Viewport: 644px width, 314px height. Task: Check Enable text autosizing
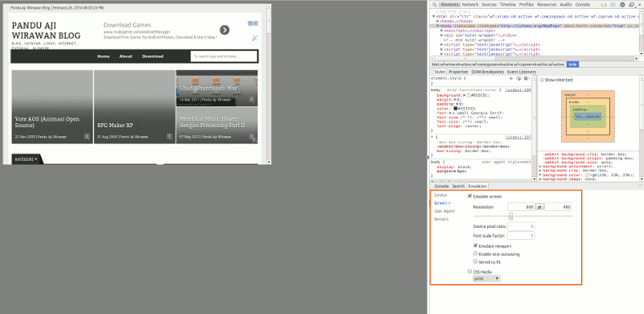(x=476, y=254)
